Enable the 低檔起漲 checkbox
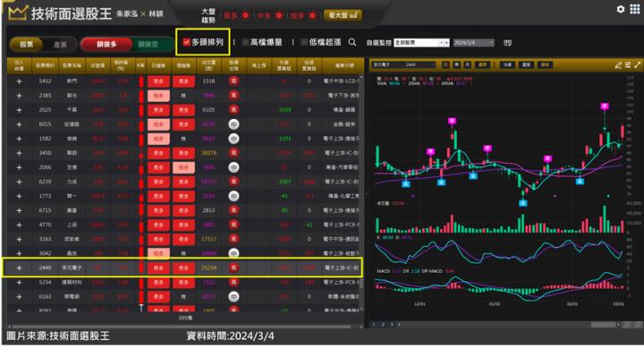644x348 pixels. point(304,42)
